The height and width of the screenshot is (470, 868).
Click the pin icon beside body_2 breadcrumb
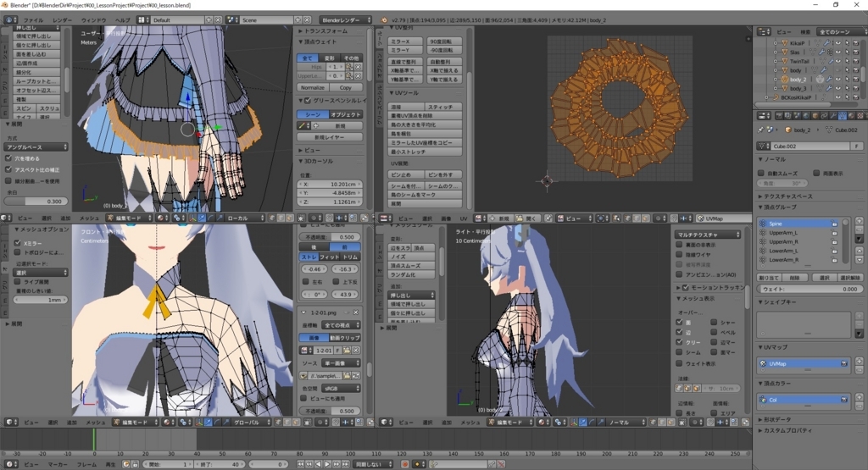[x=760, y=130]
